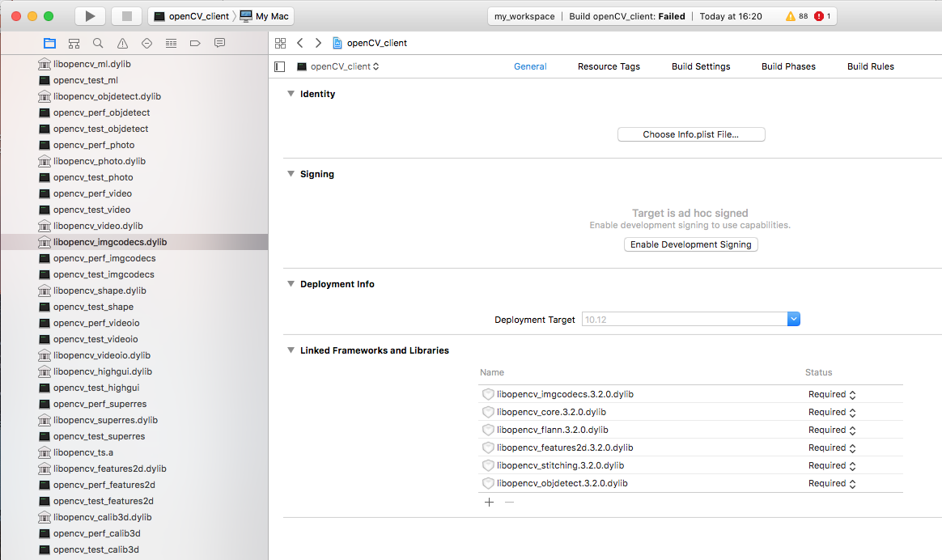Image resolution: width=942 pixels, height=560 pixels.
Task: Open the find navigator magnifier icon
Action: click(98, 43)
